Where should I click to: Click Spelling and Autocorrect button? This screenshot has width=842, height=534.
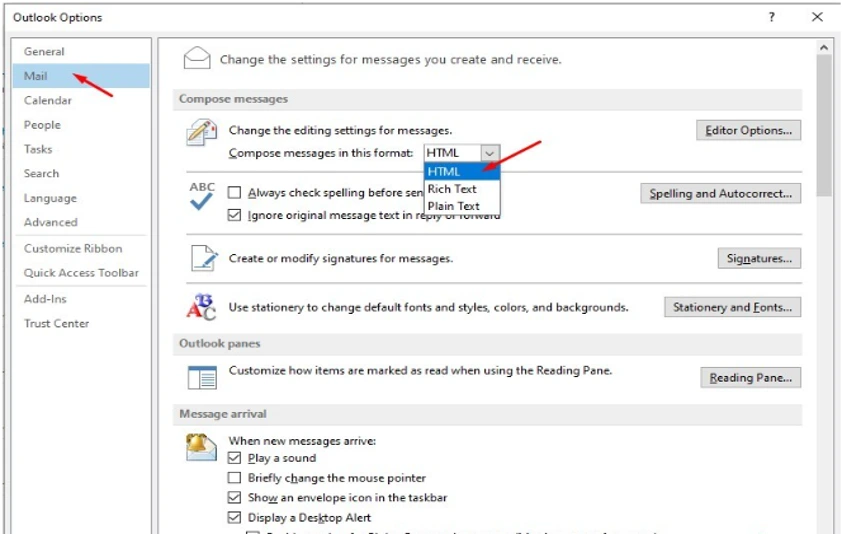coord(720,193)
